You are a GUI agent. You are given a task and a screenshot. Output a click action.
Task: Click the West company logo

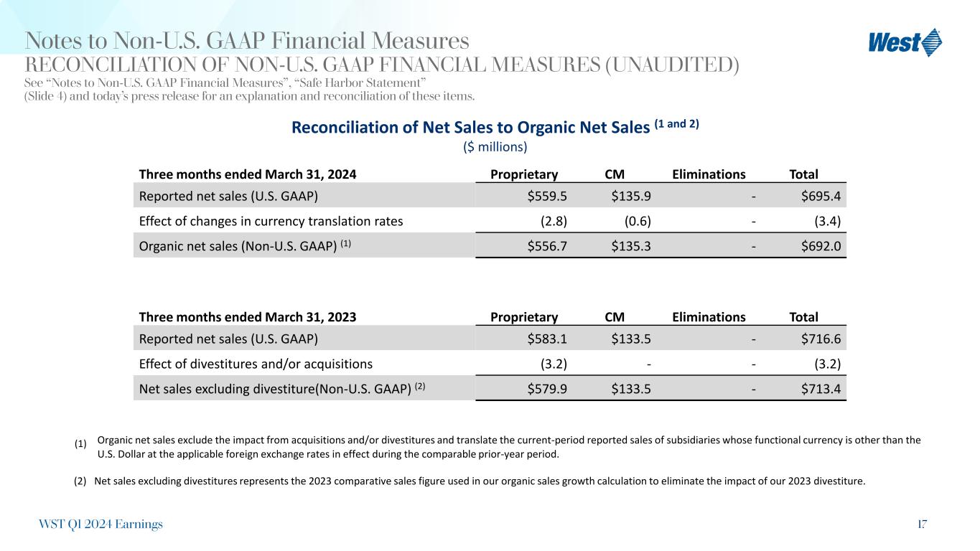[905, 42]
